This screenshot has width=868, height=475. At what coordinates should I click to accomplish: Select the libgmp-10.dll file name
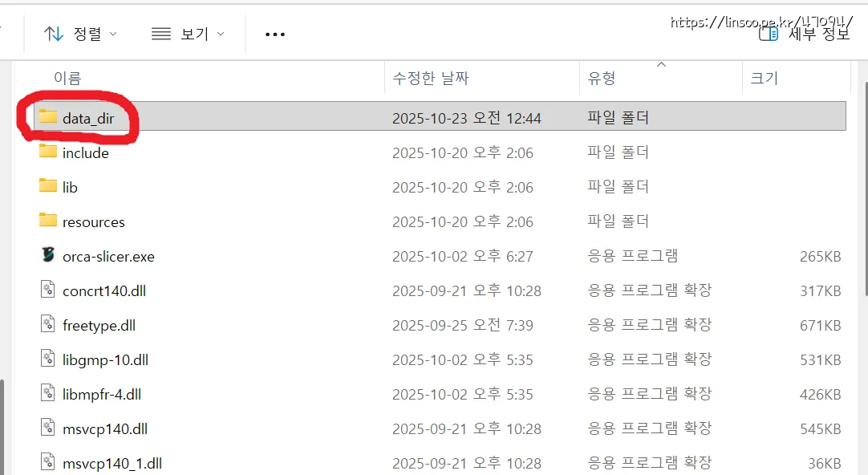[x=105, y=359]
